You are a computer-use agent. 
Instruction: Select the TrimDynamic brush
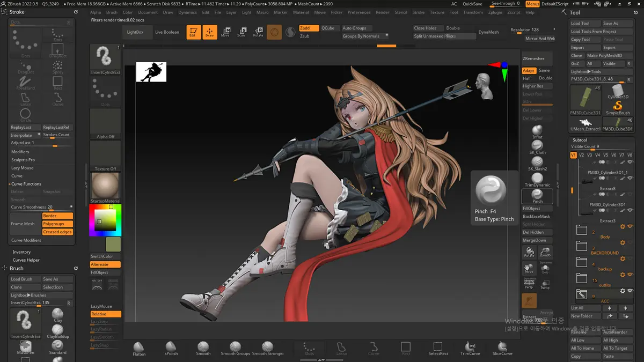537,180
